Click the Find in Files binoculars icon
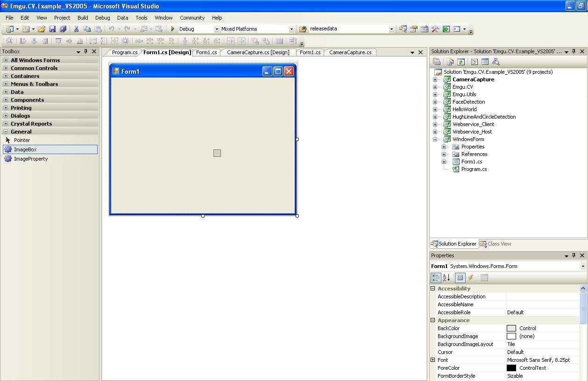This screenshot has width=588, height=381. click(x=303, y=29)
